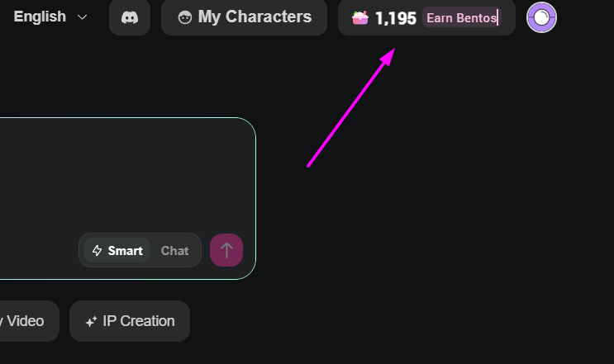
Task: Click the 1,195 bentos balance
Action: [x=396, y=18]
